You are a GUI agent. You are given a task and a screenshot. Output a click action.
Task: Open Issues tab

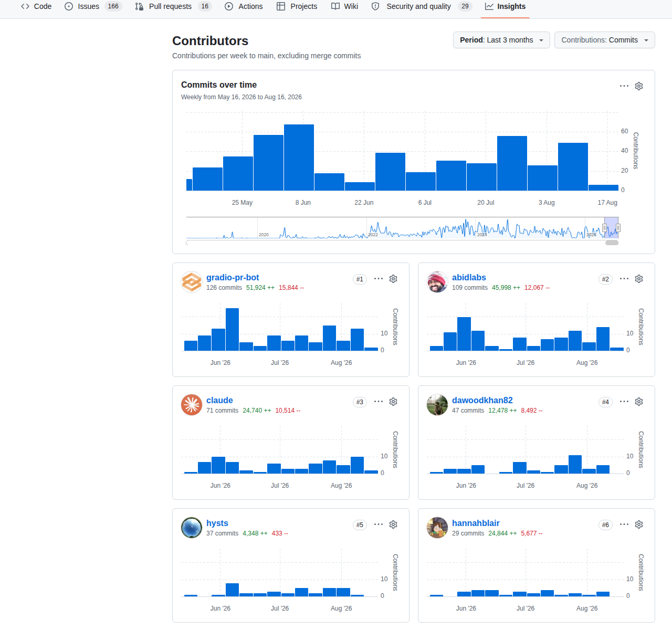[93, 6]
